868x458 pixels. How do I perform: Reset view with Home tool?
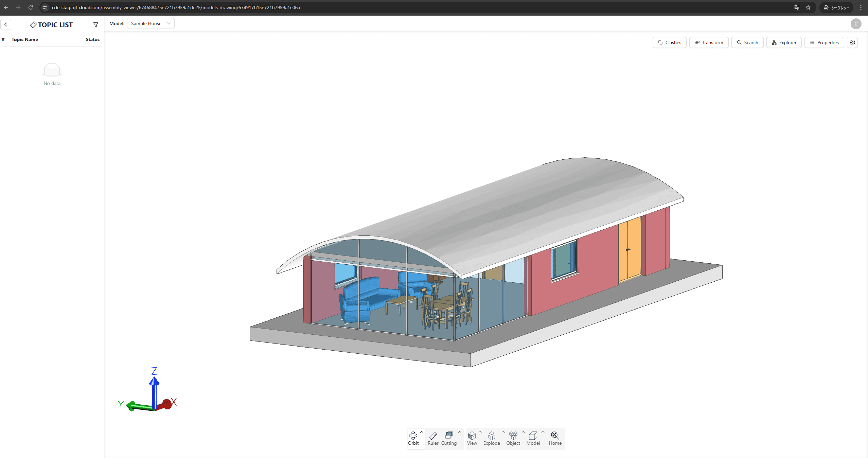(555, 438)
